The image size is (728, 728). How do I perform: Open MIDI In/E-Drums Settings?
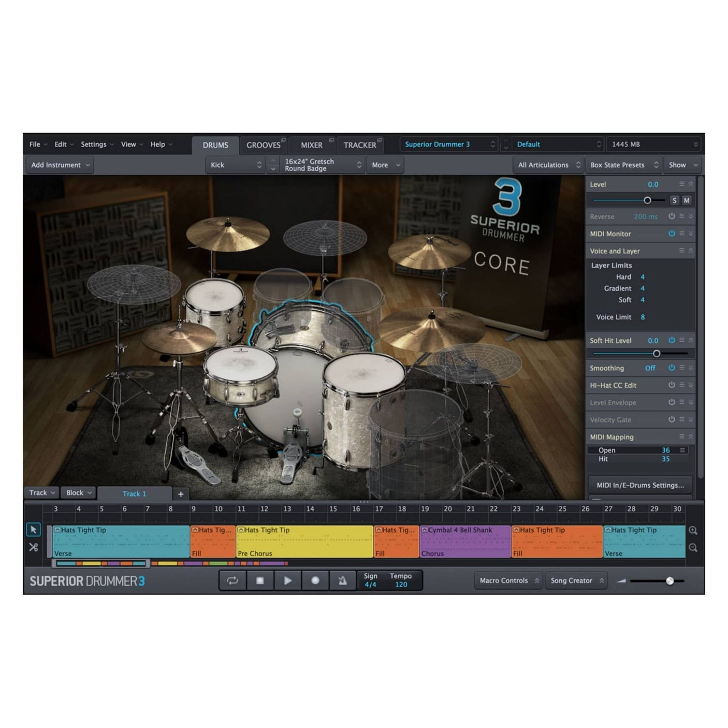pos(639,485)
